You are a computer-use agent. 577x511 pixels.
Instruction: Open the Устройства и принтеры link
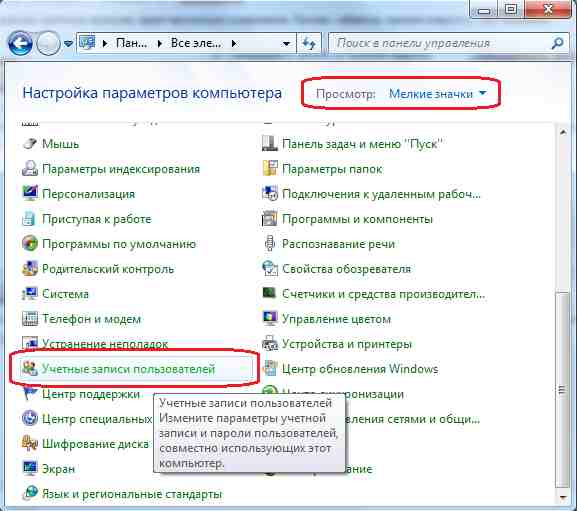point(347,344)
